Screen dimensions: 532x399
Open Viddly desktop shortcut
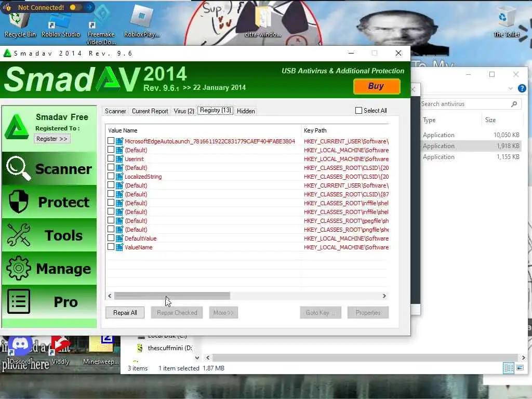(x=60, y=350)
